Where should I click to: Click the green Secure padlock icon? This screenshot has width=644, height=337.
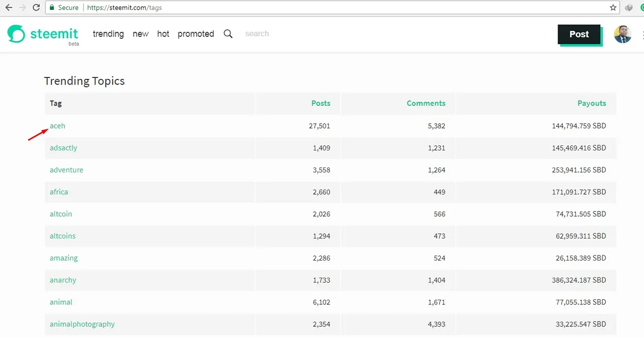(x=52, y=8)
